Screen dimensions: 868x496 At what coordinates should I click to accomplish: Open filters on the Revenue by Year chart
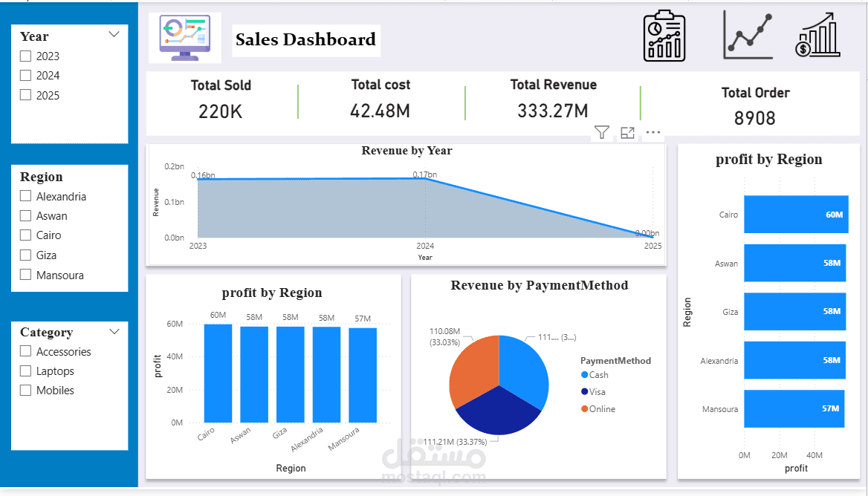coord(601,131)
